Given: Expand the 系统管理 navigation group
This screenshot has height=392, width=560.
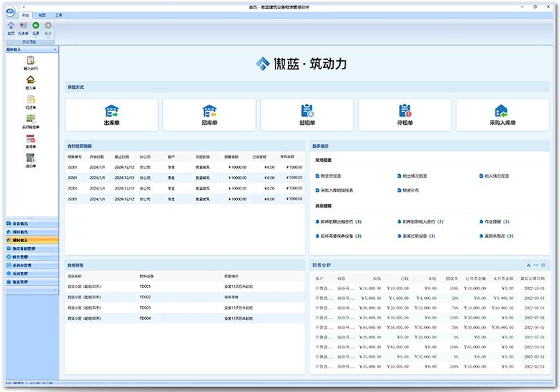Looking at the screenshot, I should [x=21, y=273].
